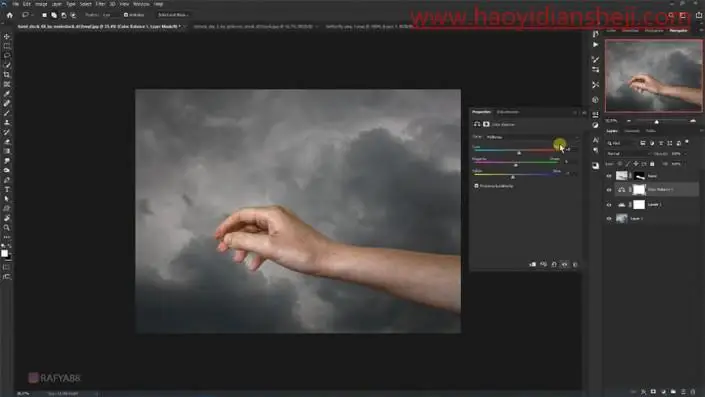705x397 pixels.
Task: Hide the bottom Layer 1 clouds layer
Action: click(609, 219)
